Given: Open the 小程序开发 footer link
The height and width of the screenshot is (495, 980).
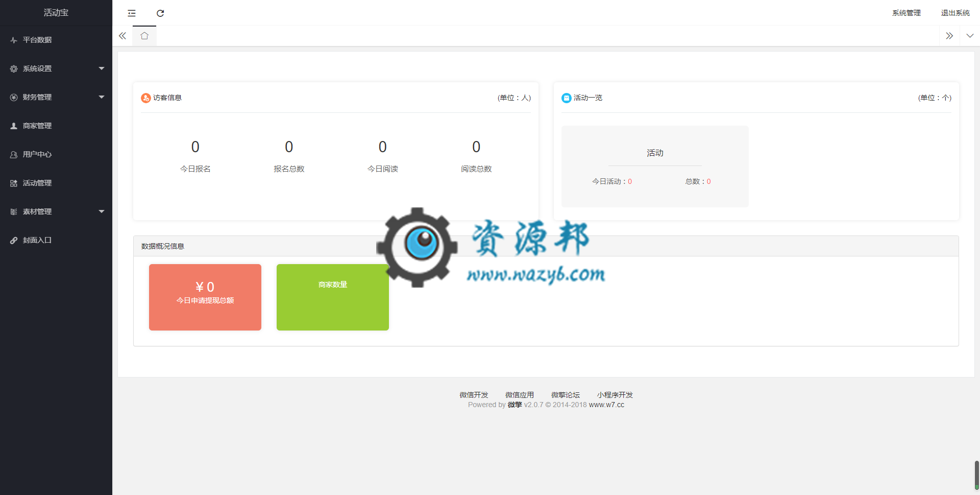Looking at the screenshot, I should [615, 395].
